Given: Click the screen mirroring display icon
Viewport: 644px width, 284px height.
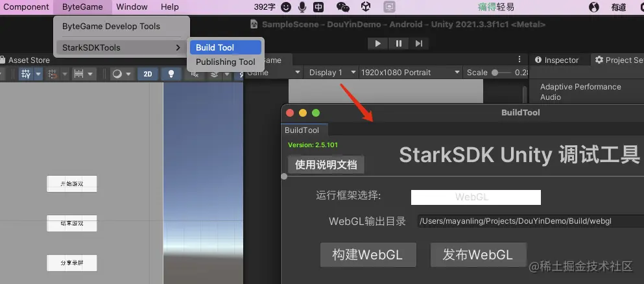Looking at the screenshot, I should pos(389,7).
